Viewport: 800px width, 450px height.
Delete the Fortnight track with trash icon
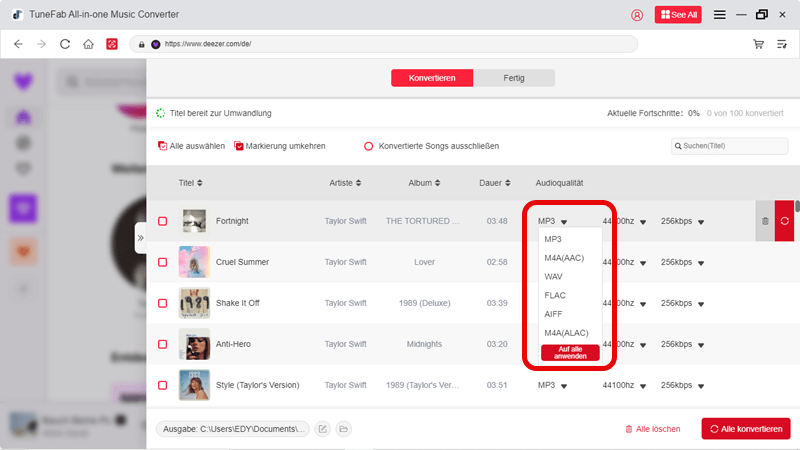pos(765,221)
